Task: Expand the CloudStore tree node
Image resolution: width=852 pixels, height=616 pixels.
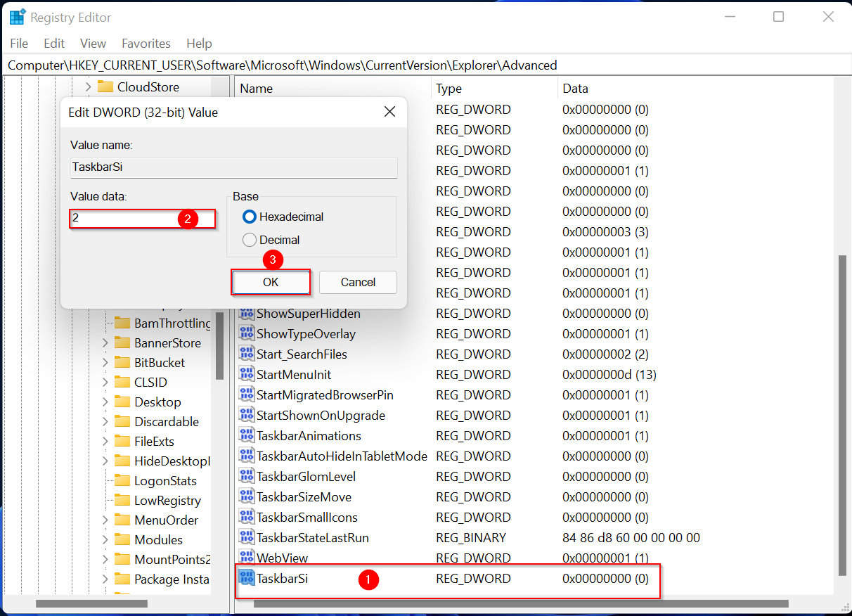Action: (x=88, y=86)
